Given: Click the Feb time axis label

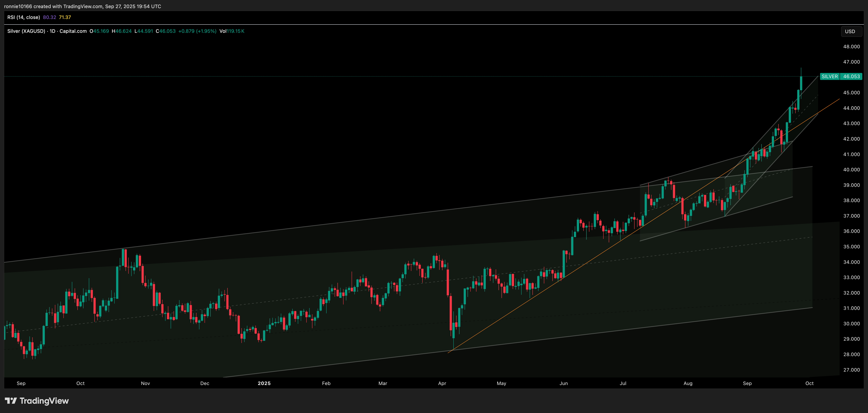Looking at the screenshot, I should click(x=326, y=383).
